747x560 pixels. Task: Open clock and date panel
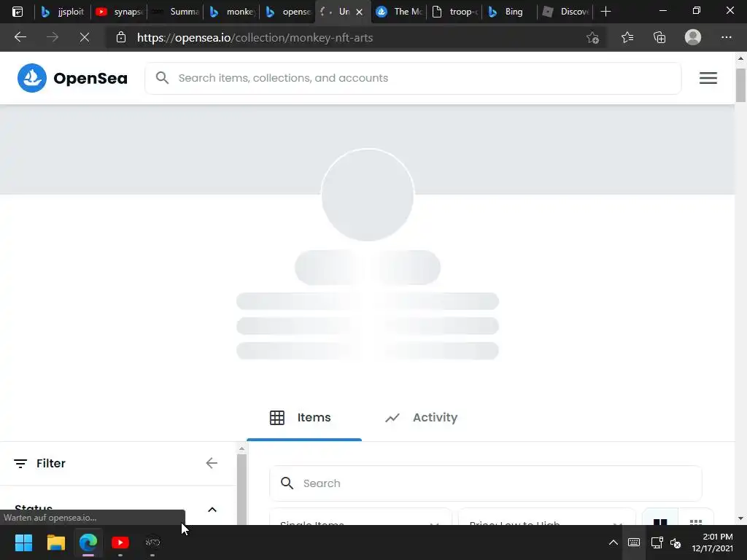[712, 542]
